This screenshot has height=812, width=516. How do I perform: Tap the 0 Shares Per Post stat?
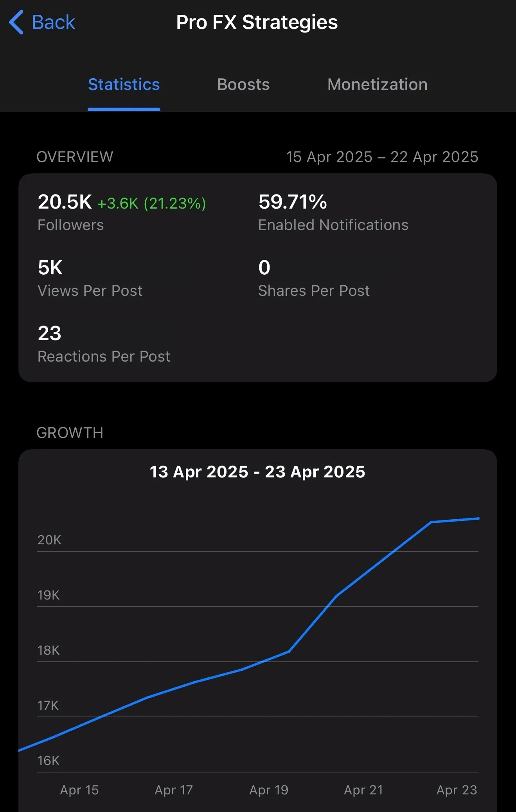click(x=314, y=278)
